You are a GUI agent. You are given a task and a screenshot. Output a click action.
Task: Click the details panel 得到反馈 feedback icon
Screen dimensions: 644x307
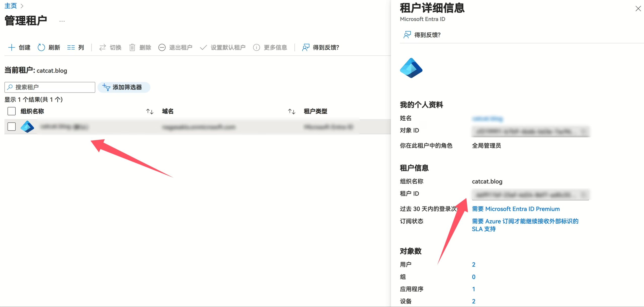407,35
